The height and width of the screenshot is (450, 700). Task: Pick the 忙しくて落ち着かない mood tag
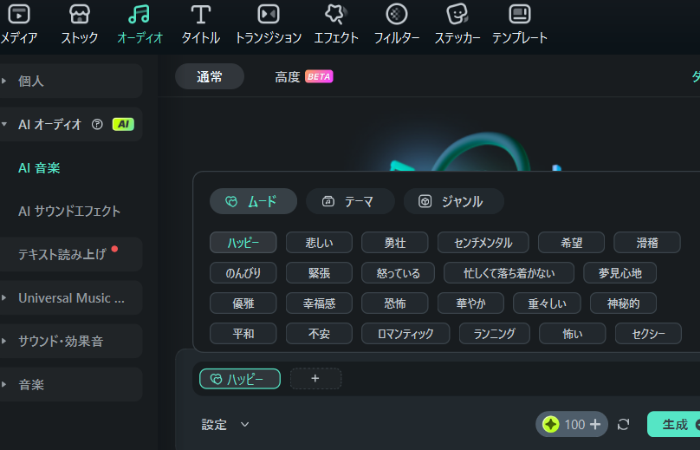[509, 273]
